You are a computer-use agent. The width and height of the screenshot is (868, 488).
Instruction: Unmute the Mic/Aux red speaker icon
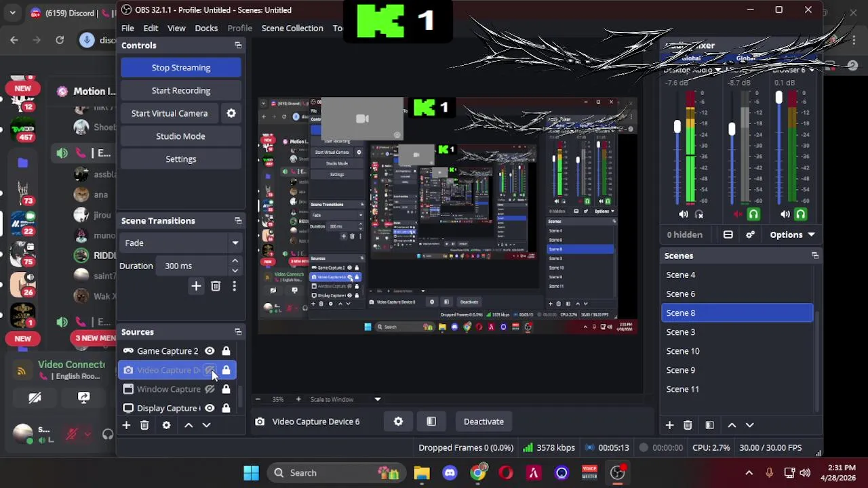(x=738, y=214)
